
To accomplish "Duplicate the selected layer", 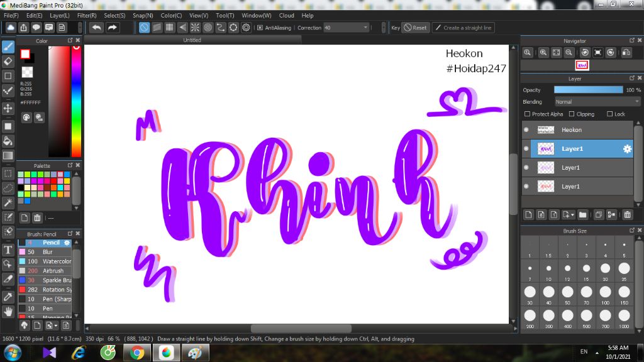I will click(x=599, y=215).
